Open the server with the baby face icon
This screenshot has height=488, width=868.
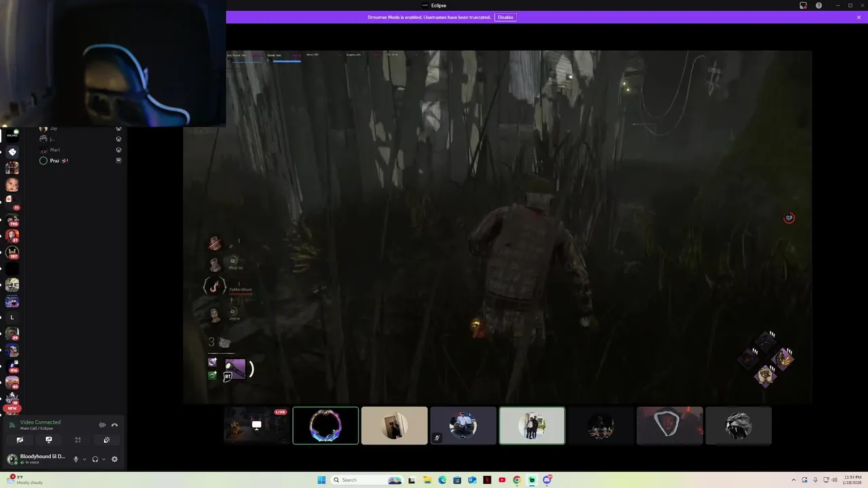12,184
